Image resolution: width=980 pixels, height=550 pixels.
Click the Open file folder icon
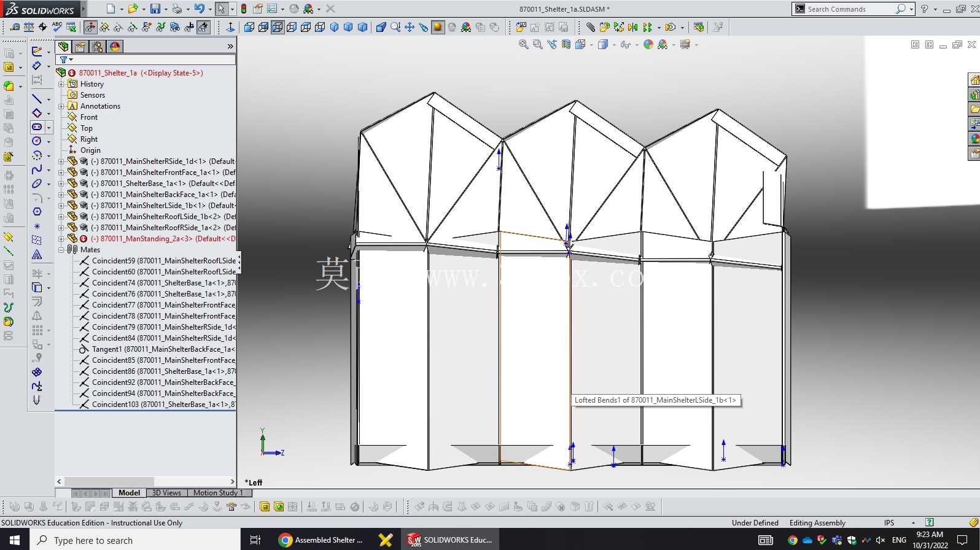(x=132, y=9)
